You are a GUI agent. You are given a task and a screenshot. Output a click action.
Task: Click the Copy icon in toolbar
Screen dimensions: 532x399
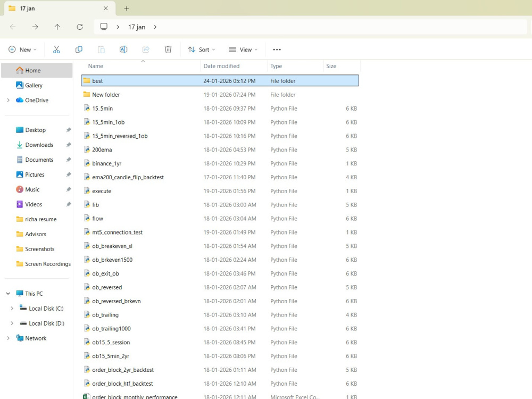tap(79, 49)
